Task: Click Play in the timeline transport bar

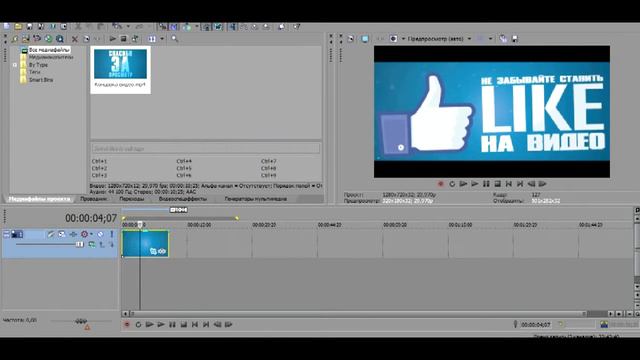Action: point(161,324)
